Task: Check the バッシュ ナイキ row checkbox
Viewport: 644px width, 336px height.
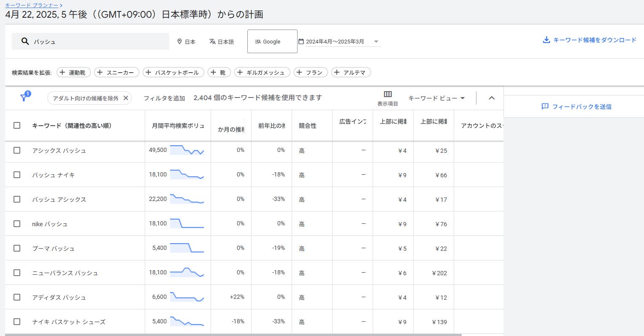Action: click(17, 175)
